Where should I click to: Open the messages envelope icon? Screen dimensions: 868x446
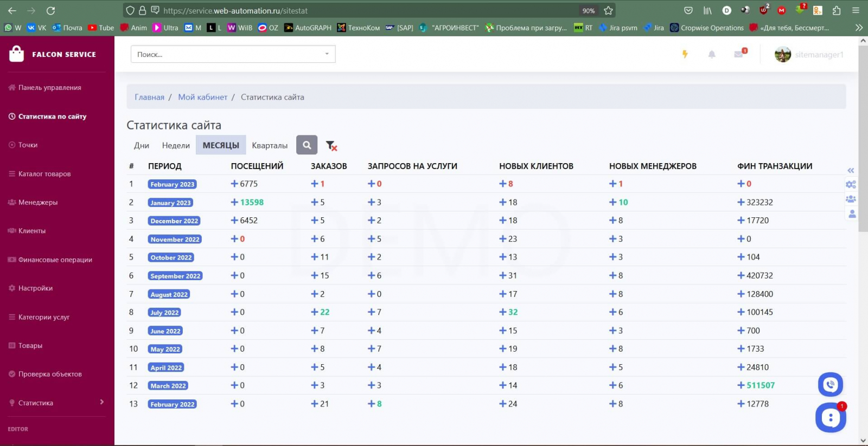pyautogui.click(x=739, y=54)
